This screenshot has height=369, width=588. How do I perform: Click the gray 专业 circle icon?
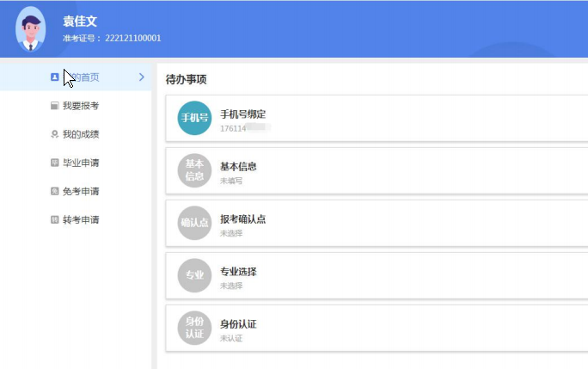(x=194, y=275)
